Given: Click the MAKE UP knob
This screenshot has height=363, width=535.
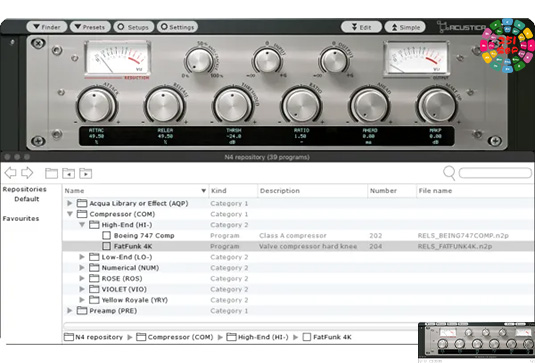Looking at the screenshot, I should (437, 105).
